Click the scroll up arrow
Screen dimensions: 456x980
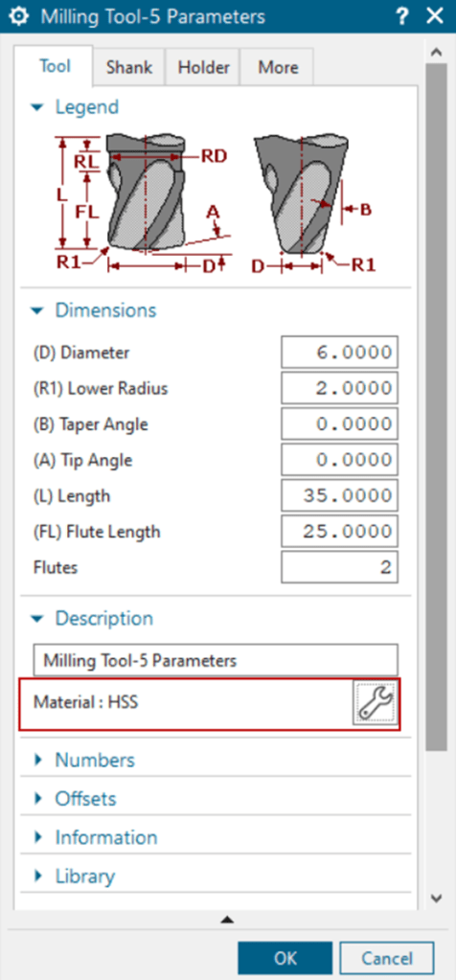[x=436, y=51]
